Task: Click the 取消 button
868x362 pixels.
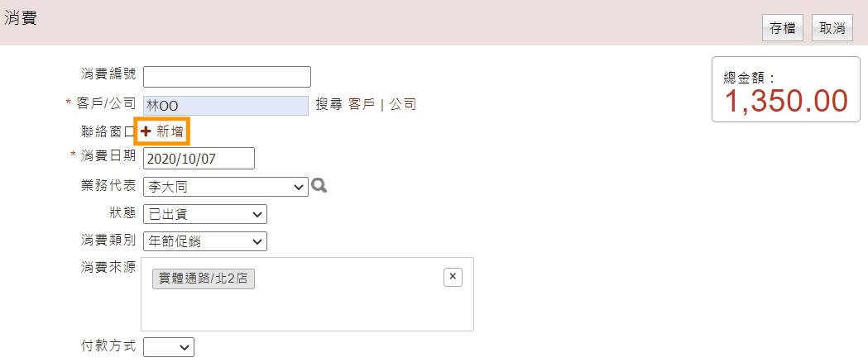Action: (832, 29)
